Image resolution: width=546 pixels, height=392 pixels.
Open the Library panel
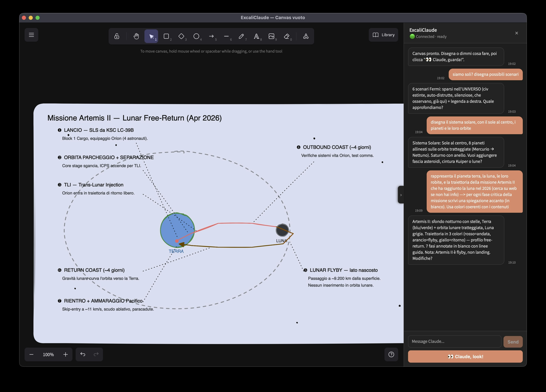click(x=383, y=35)
